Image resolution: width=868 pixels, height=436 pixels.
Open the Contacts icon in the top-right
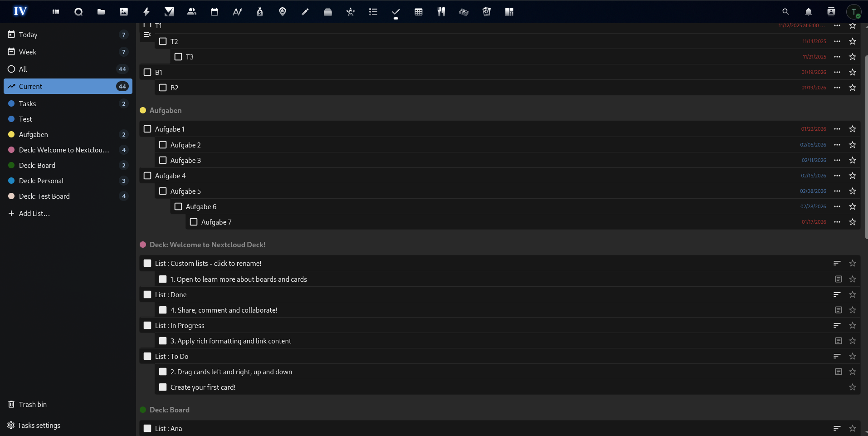(831, 11)
